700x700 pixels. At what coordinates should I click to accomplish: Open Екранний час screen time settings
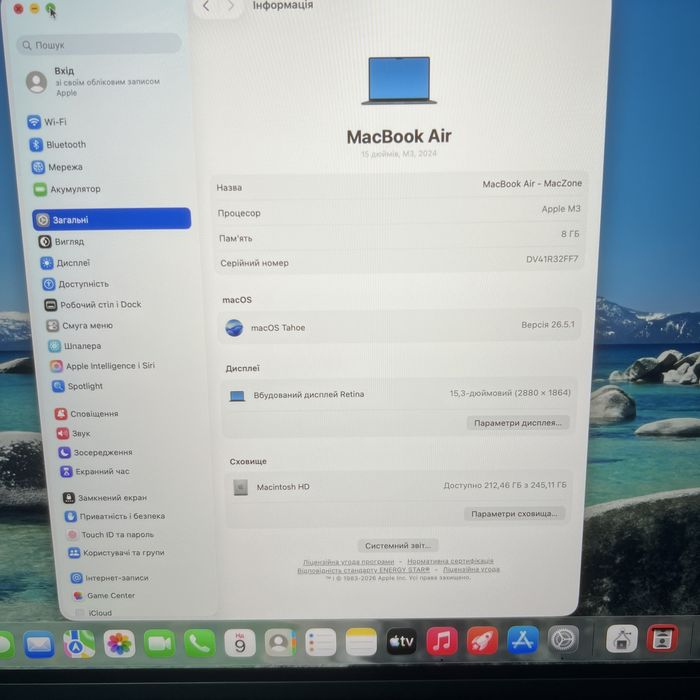click(95, 471)
